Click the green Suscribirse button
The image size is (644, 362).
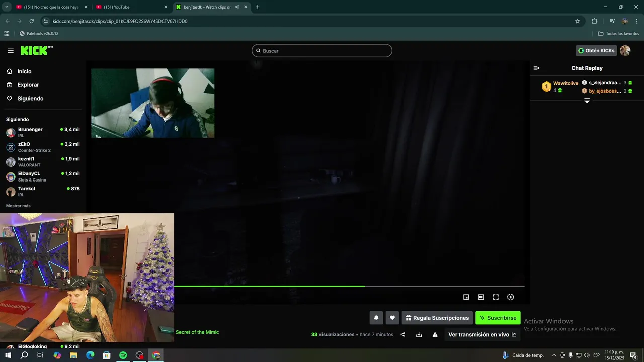click(x=498, y=318)
